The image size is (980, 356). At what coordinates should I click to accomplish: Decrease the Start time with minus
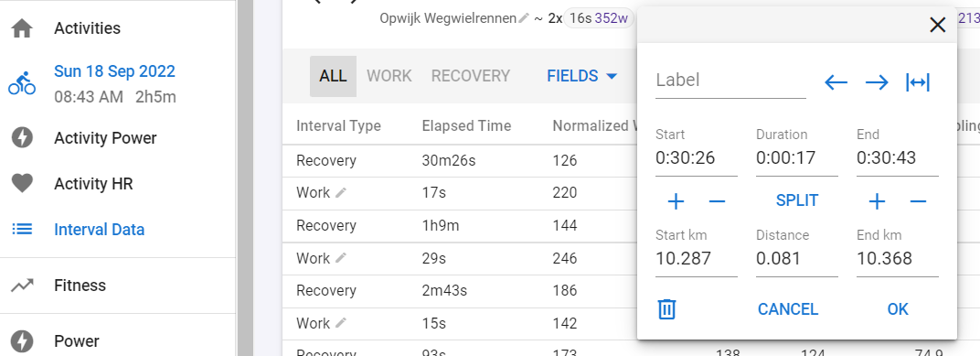coord(717,201)
